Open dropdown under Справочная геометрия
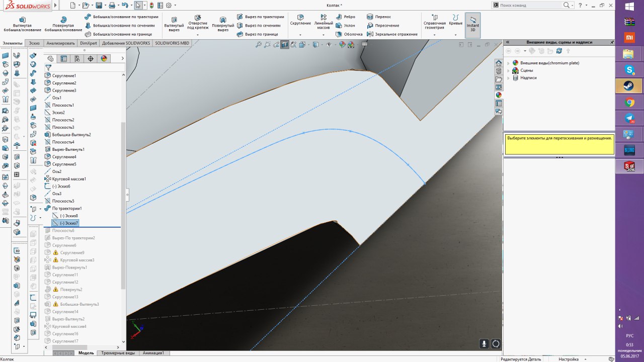This screenshot has height=362, width=644. [435, 35]
